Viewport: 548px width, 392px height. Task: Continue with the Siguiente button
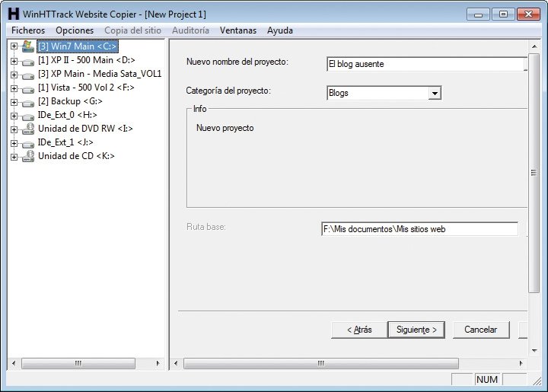[x=416, y=330]
